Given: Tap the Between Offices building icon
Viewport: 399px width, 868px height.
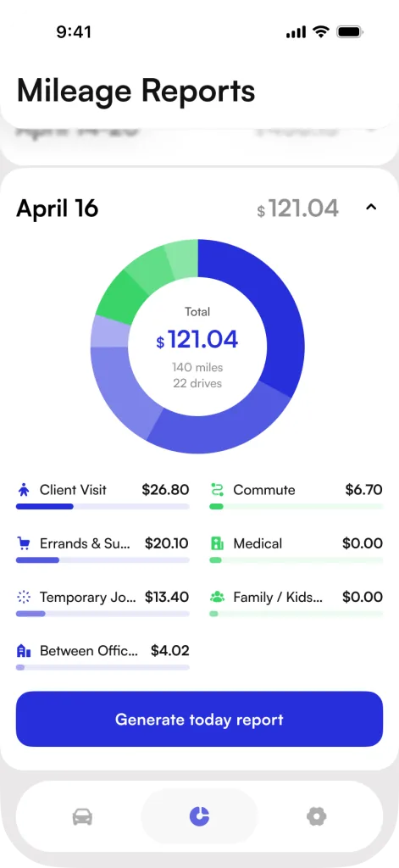Looking at the screenshot, I should coord(23,650).
